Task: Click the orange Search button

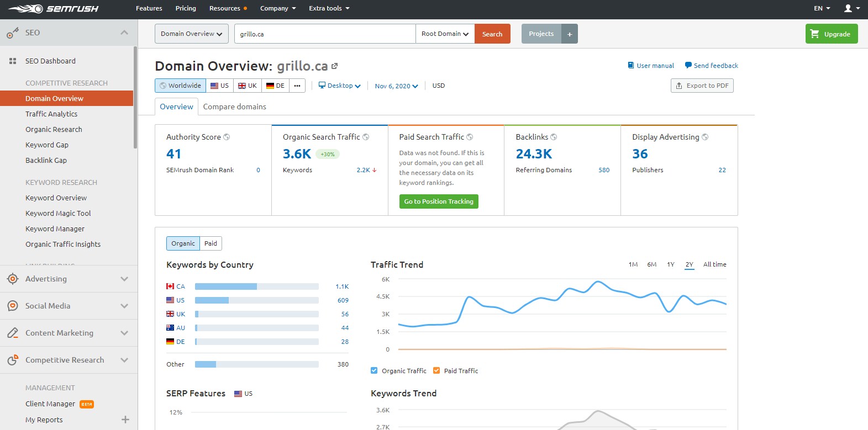Action: point(492,34)
